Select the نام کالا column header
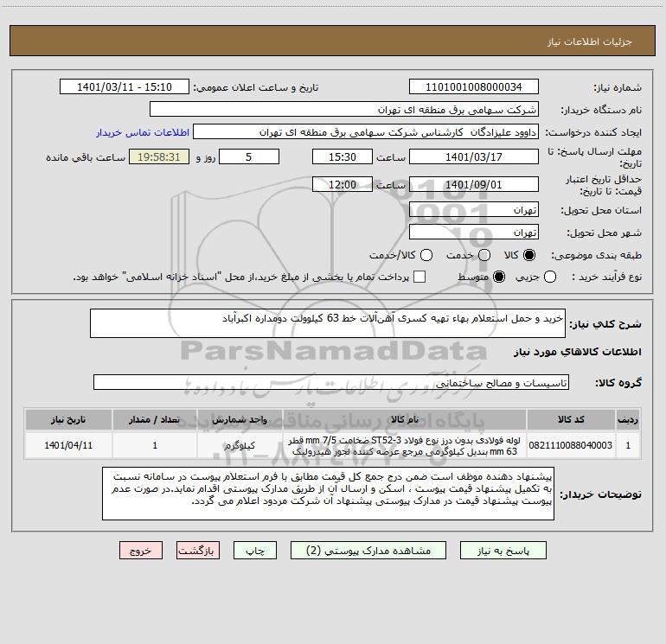666x644 pixels. coord(405,420)
